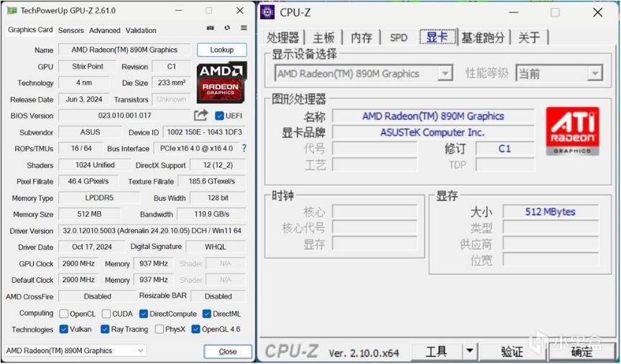The height and width of the screenshot is (364, 621).
Task: Click the 修订 C1 value in CPU-Z
Action: coord(505,149)
